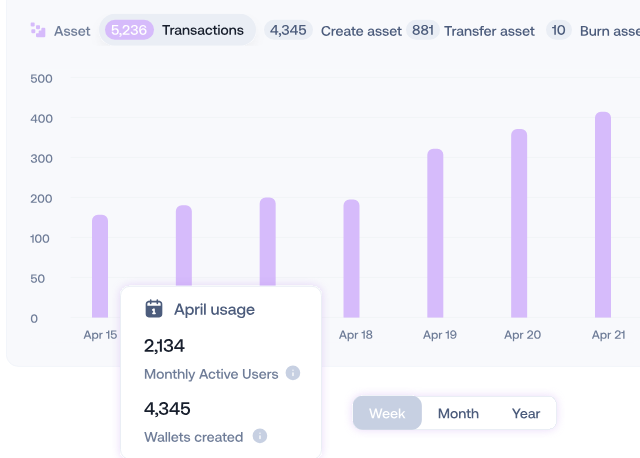Switch chart range to Month

[458, 413]
